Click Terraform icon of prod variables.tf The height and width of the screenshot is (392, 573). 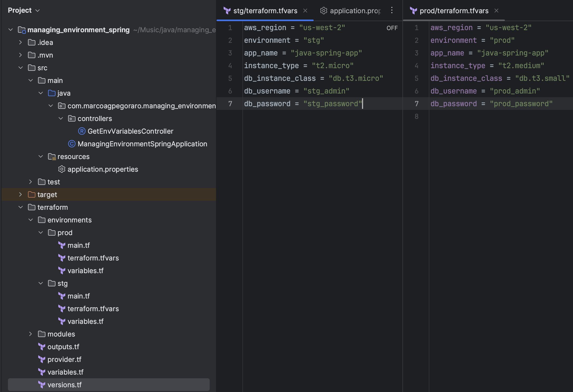(x=62, y=270)
